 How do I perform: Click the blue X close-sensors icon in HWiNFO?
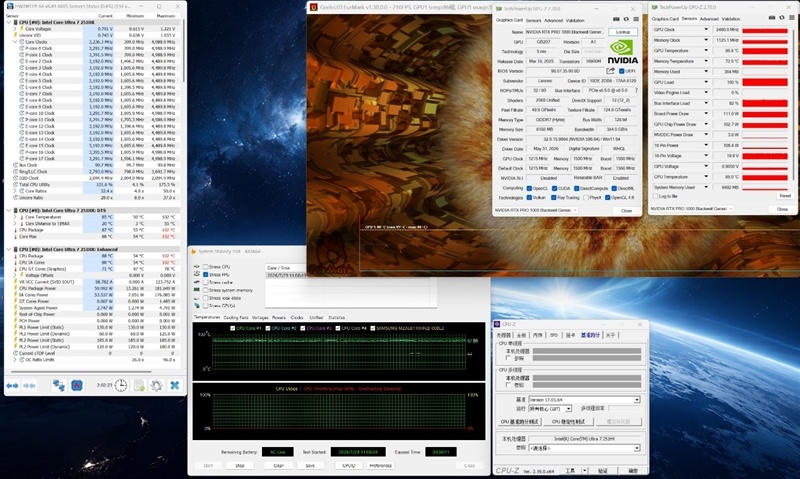174,386
